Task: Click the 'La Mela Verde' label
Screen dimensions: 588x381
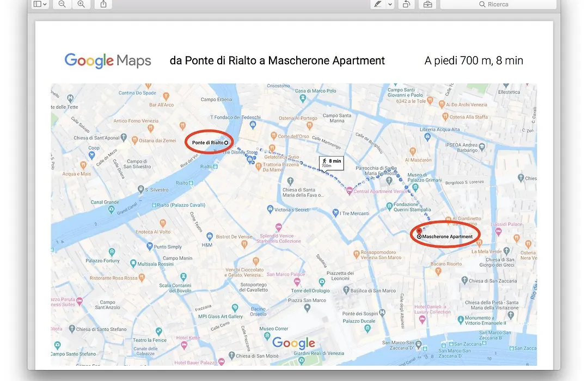Action: [486, 251]
